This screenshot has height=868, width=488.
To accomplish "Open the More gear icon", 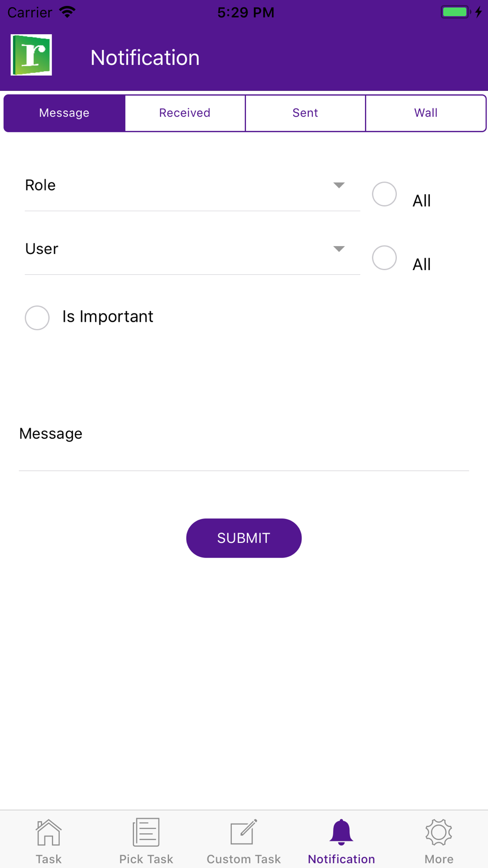I will [439, 832].
